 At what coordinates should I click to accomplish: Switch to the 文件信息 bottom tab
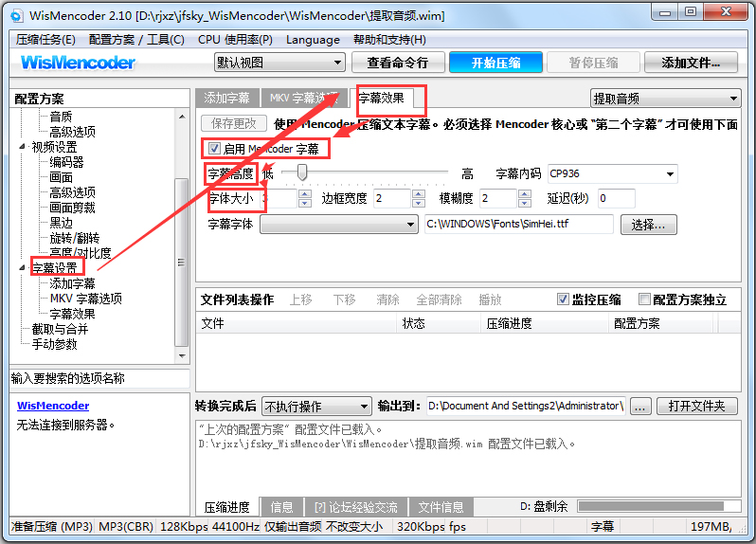441,507
